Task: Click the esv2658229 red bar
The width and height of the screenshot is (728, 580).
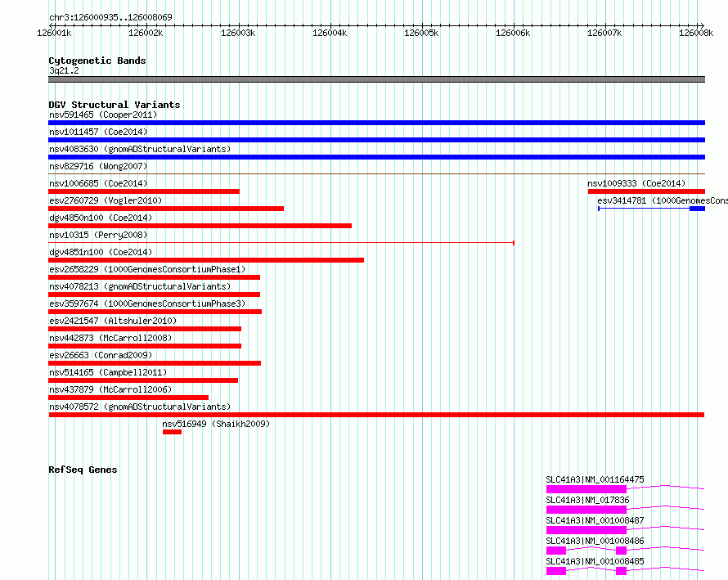Action: 154,277
